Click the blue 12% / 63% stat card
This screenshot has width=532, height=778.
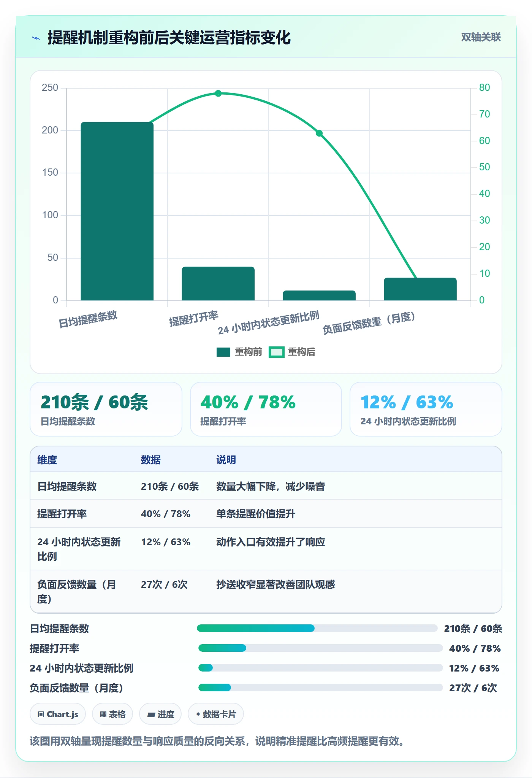coord(426,409)
